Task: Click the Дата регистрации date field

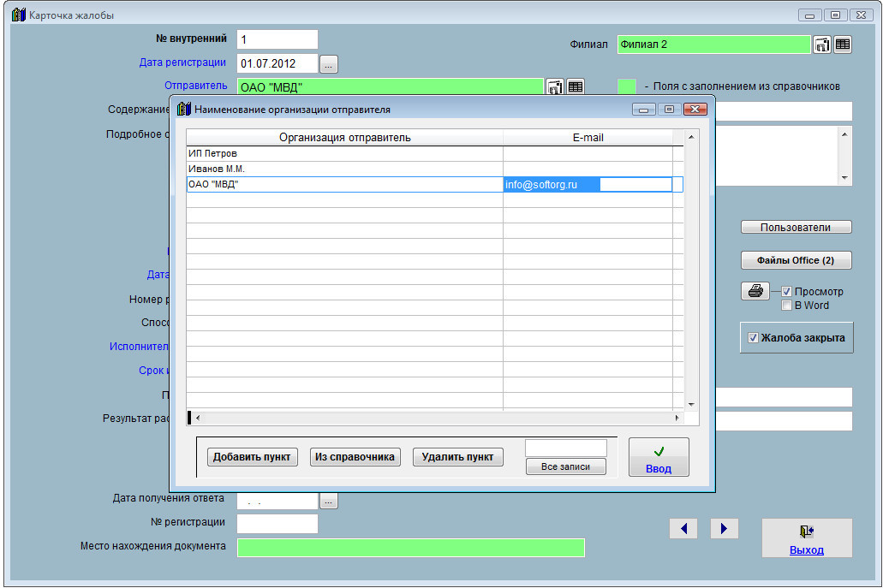Action: pyautogui.click(x=277, y=63)
